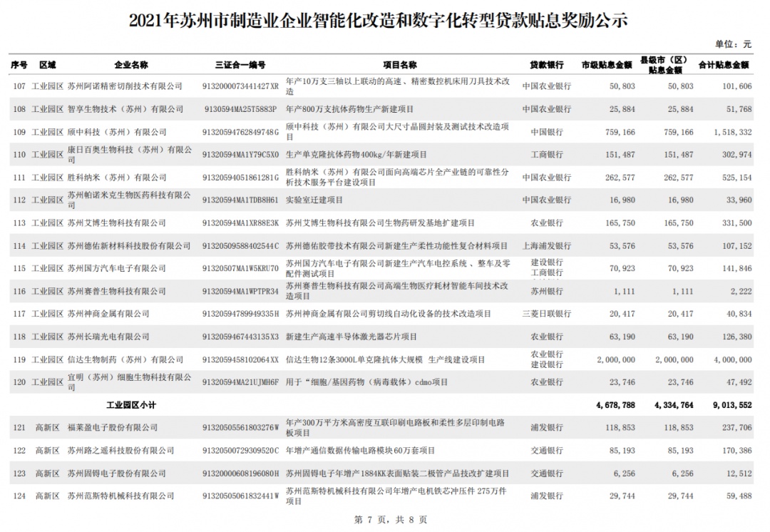Click code 91320594762849748G

[x=241, y=132]
